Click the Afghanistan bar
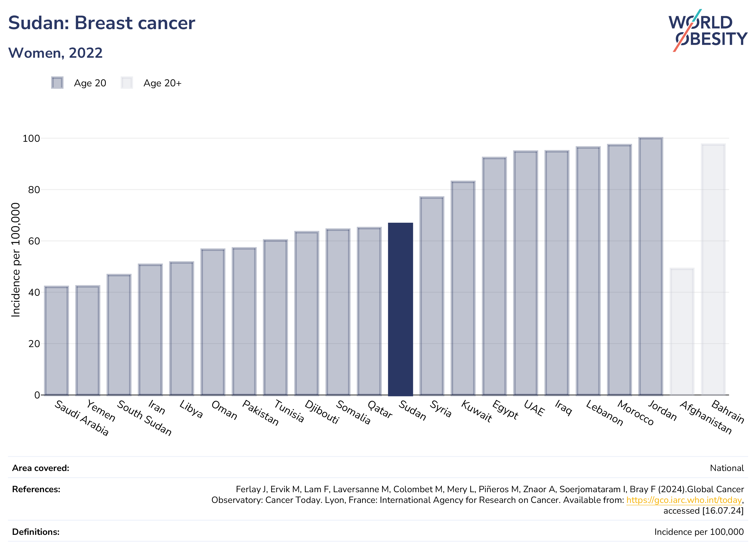 click(x=682, y=332)
